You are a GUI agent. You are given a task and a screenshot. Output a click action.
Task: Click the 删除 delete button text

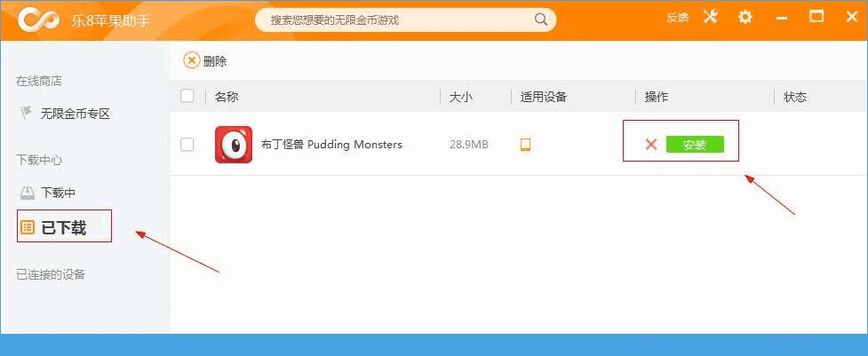coord(215,60)
